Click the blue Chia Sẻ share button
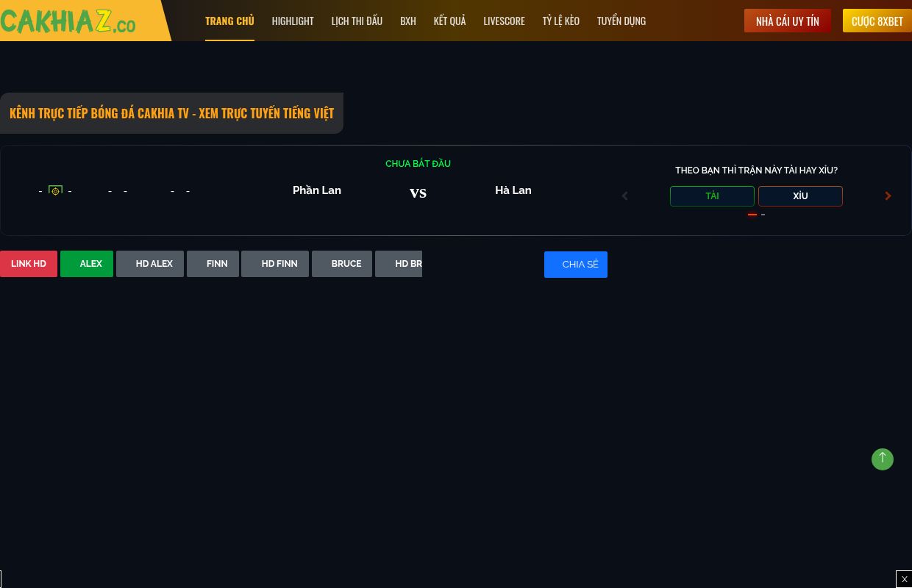912x588 pixels. (x=576, y=265)
